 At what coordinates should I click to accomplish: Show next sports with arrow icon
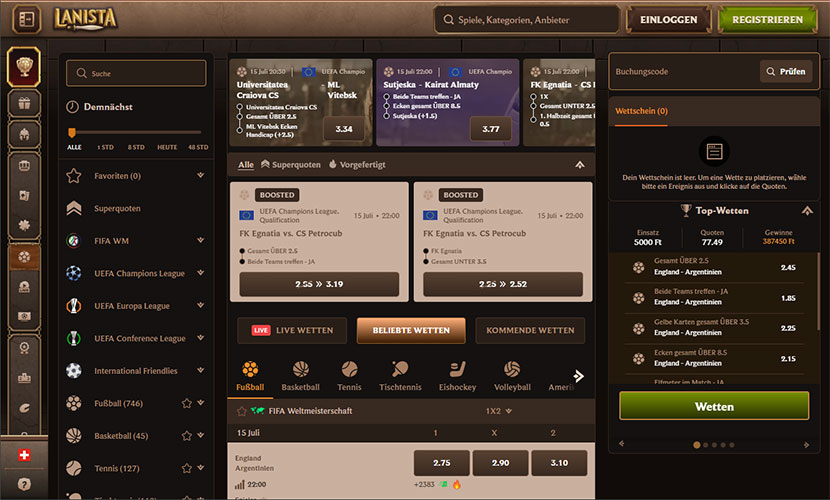579,376
